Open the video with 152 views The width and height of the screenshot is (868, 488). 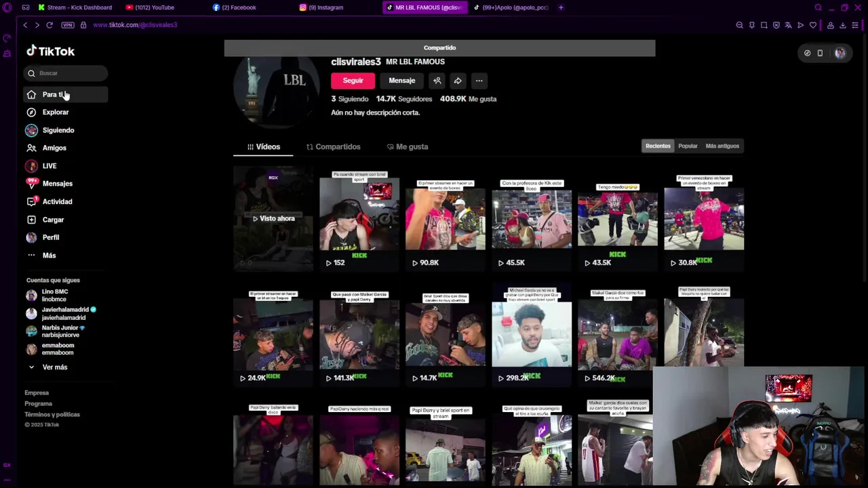pyautogui.click(x=359, y=218)
